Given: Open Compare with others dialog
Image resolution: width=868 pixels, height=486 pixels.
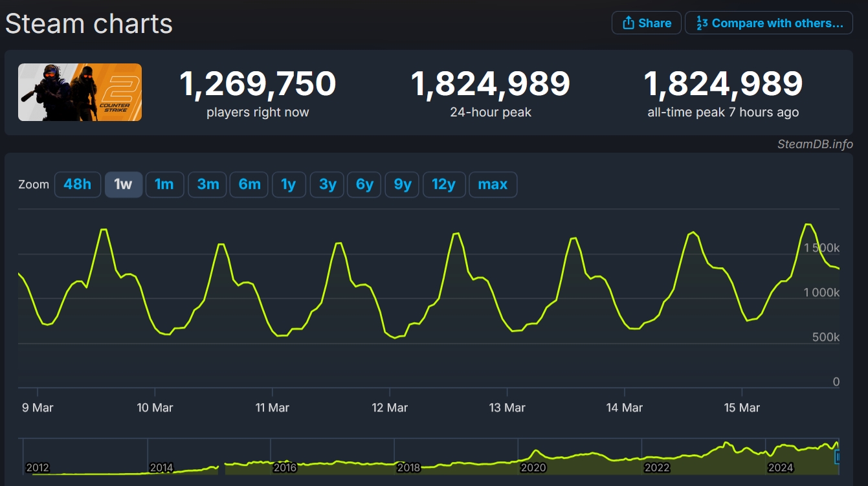Looking at the screenshot, I should click(x=769, y=23).
